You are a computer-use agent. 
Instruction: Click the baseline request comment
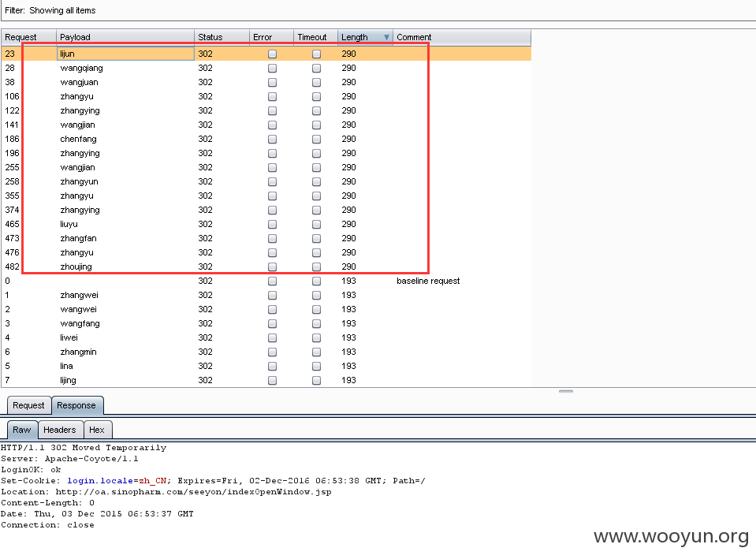(428, 281)
